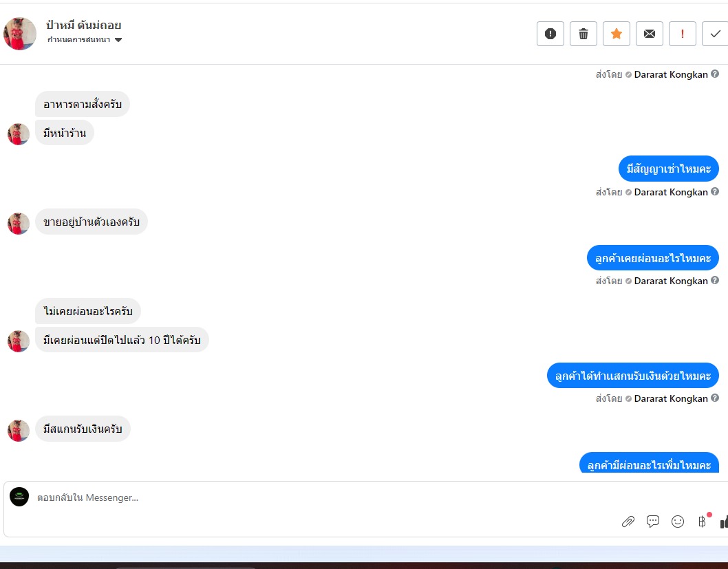This screenshot has width=728, height=569.
Task: Open the baht payment request icon
Action: tap(702, 522)
